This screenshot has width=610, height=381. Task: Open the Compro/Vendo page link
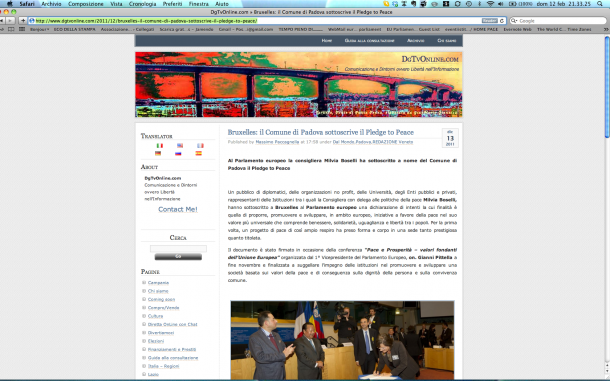click(163, 308)
